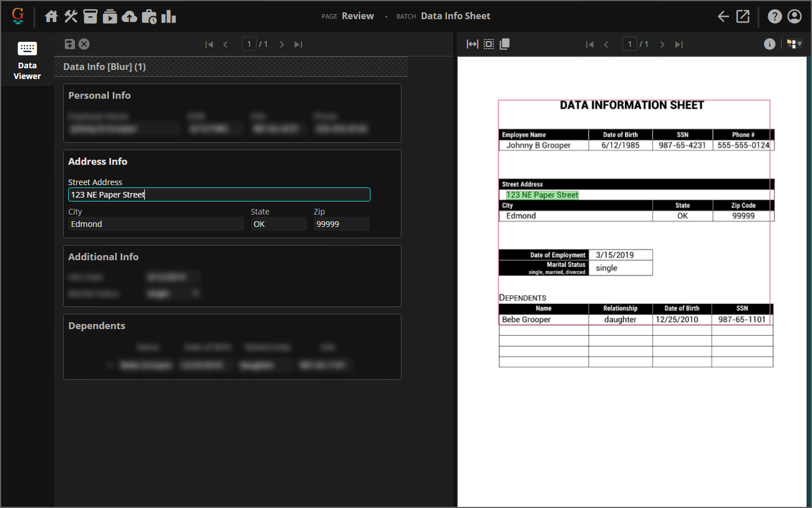This screenshot has height=508, width=812.
Task: Click the Data Info Sheet batch name
Action: tap(456, 16)
